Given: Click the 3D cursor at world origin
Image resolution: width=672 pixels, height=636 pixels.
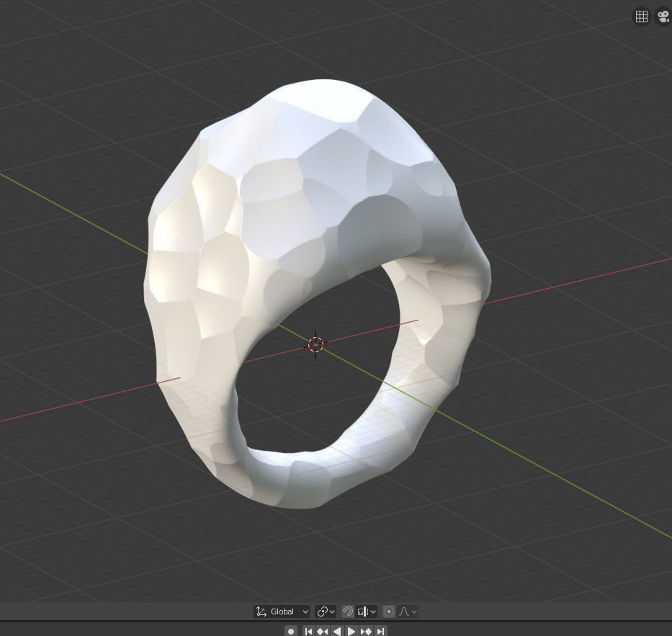Looking at the screenshot, I should coord(316,344).
